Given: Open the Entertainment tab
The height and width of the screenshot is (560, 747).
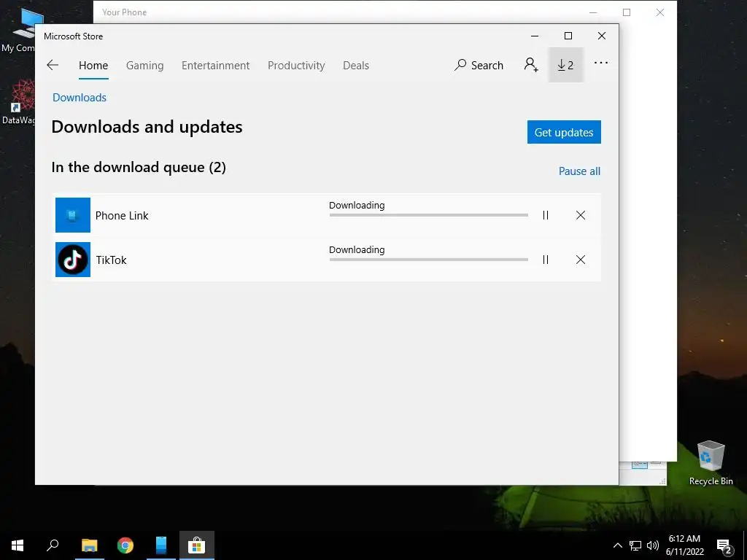Looking at the screenshot, I should [x=215, y=65].
